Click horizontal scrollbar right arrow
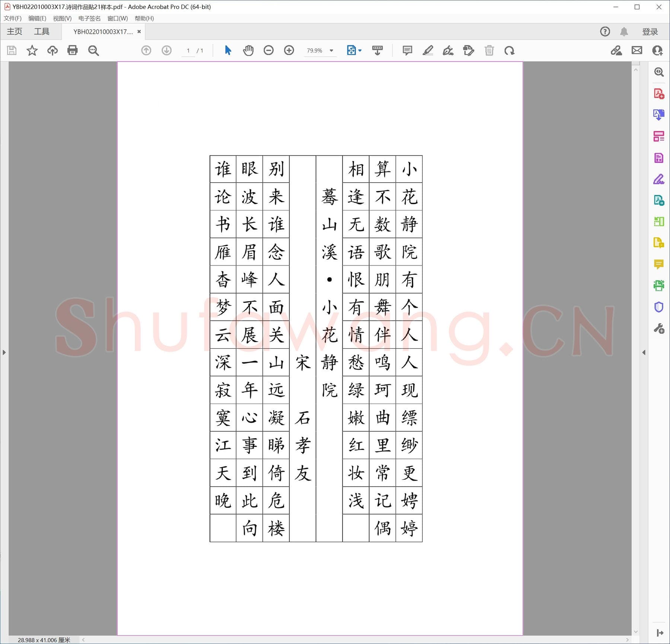The height and width of the screenshot is (644, 670). [628, 640]
